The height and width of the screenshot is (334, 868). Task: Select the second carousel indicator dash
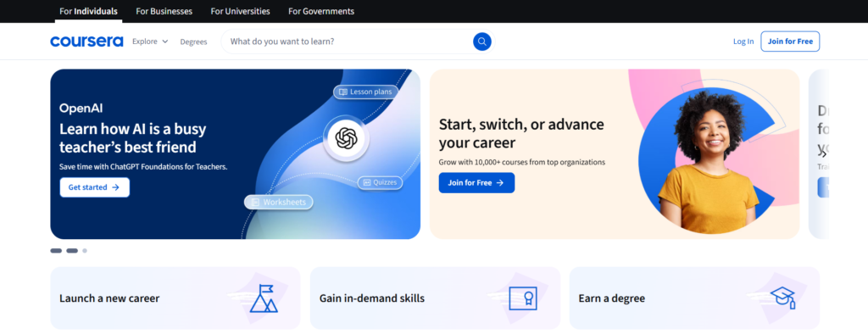(72, 250)
